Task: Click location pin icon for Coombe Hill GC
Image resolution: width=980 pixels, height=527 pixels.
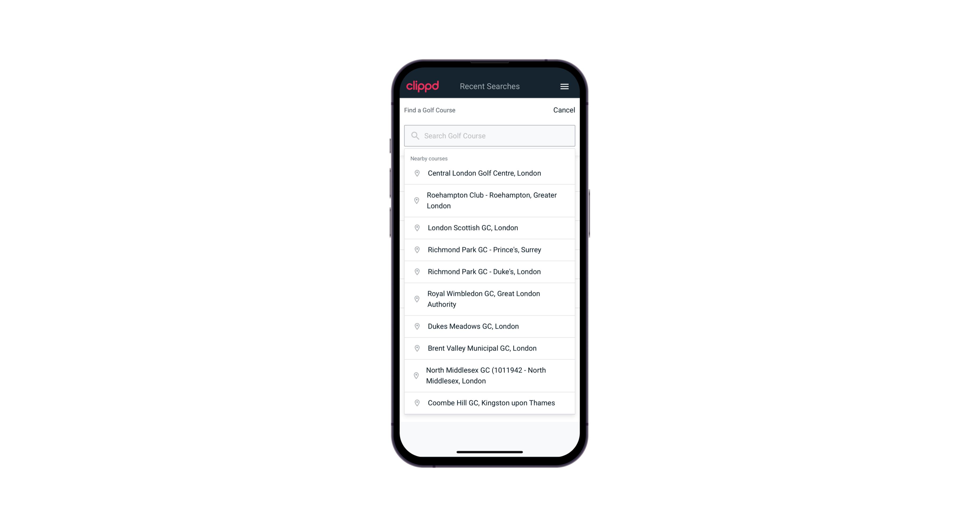Action: click(x=416, y=402)
